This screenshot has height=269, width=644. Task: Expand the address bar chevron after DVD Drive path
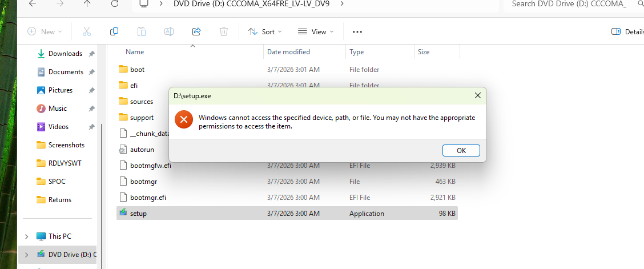pos(342,3)
